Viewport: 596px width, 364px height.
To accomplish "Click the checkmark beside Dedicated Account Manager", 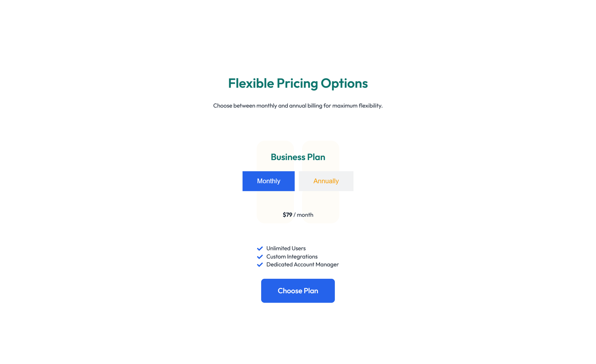I will (260, 264).
